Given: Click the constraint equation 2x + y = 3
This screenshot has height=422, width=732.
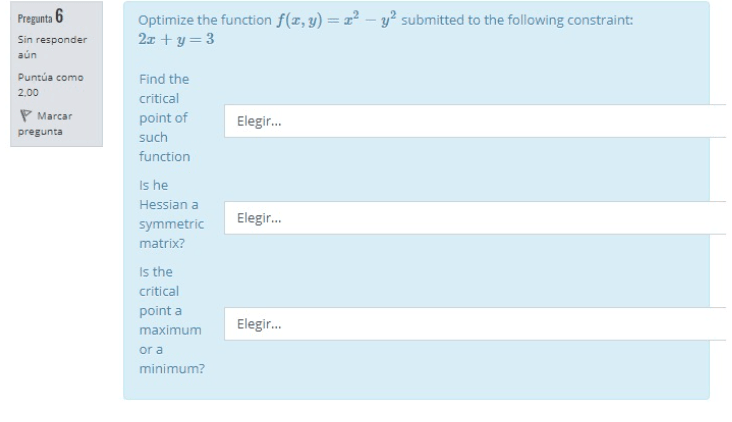Looking at the screenshot, I should [176, 39].
